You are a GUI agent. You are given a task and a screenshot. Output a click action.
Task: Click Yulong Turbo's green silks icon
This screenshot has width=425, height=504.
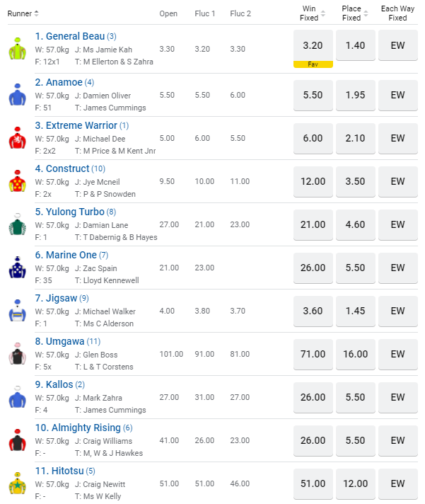[17, 224]
